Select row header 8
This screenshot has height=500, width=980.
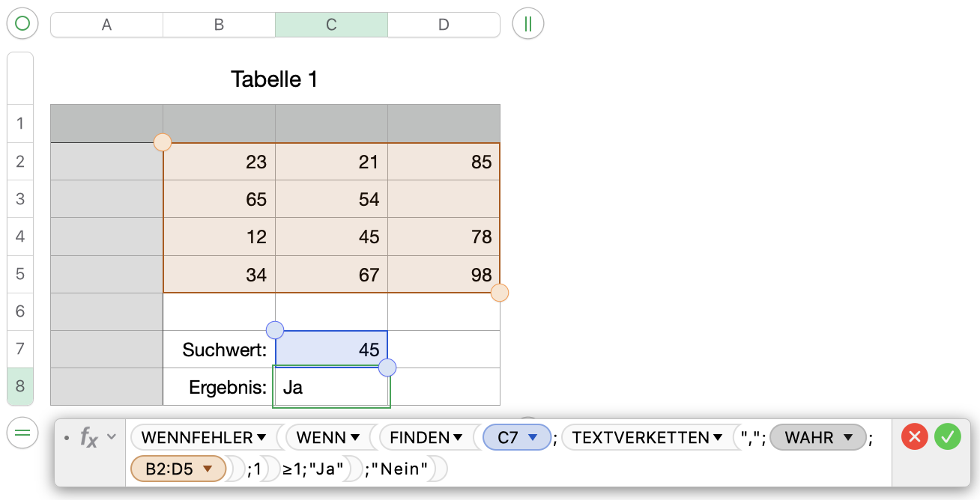pos(20,386)
